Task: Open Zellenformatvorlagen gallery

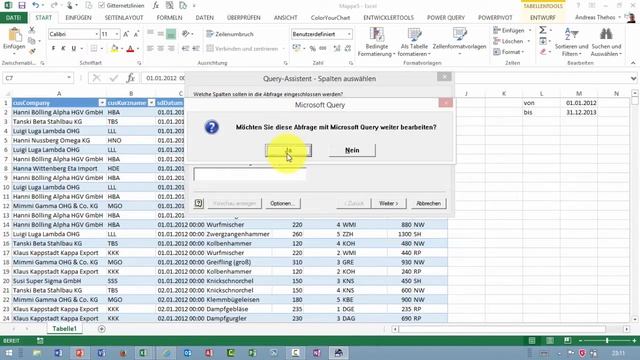Action: pyautogui.click(x=459, y=42)
